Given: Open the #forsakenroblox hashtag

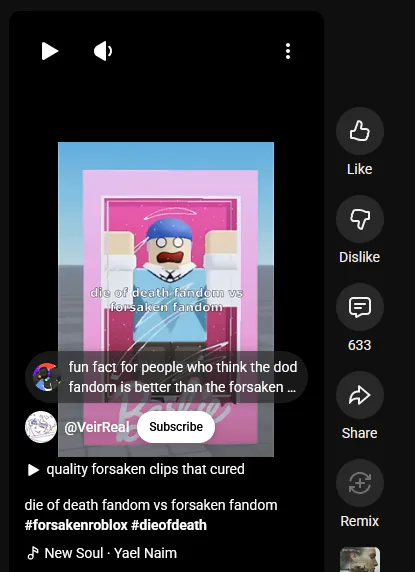Looking at the screenshot, I should coord(76,525).
